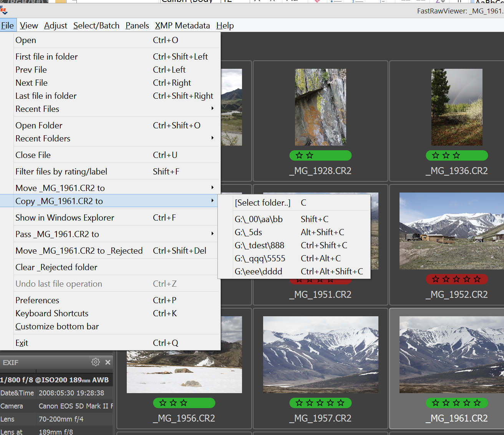Open the EXIF panel settings gear
Image resolution: width=504 pixels, height=435 pixels.
(x=96, y=362)
